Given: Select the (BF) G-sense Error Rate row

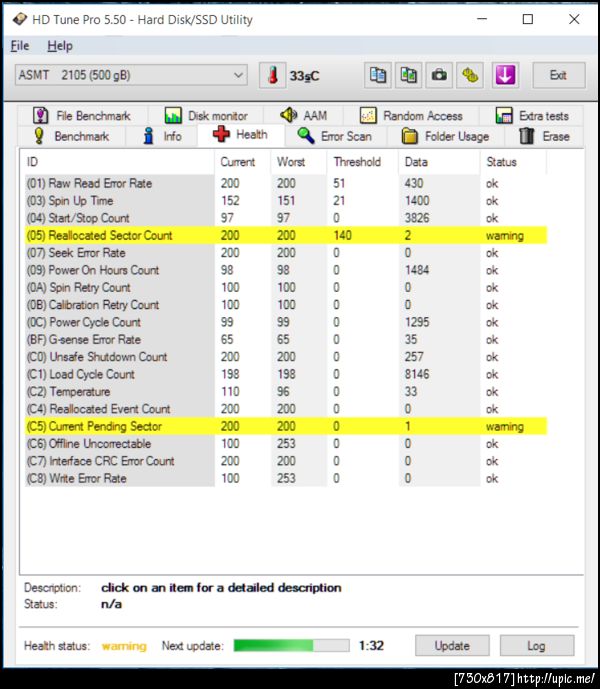Looking at the screenshot, I should (286, 340).
